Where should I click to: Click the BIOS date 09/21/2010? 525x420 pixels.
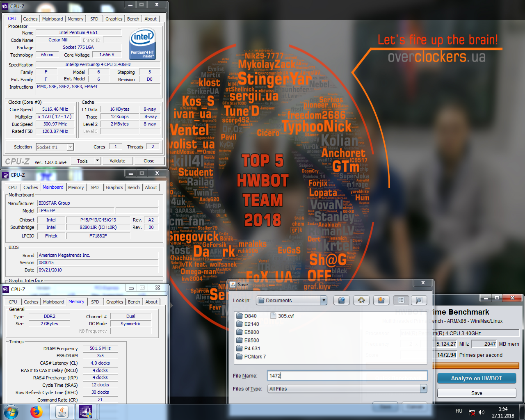tap(98, 270)
